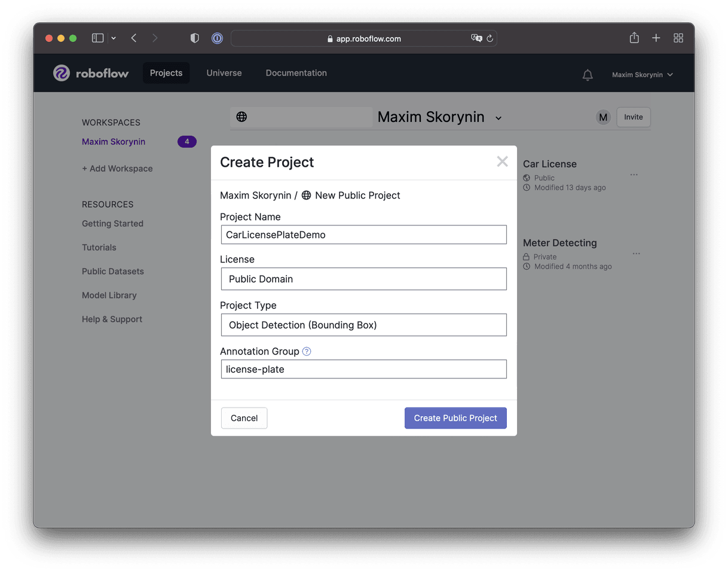
Task: Open Car License project options menu
Action: click(x=634, y=175)
